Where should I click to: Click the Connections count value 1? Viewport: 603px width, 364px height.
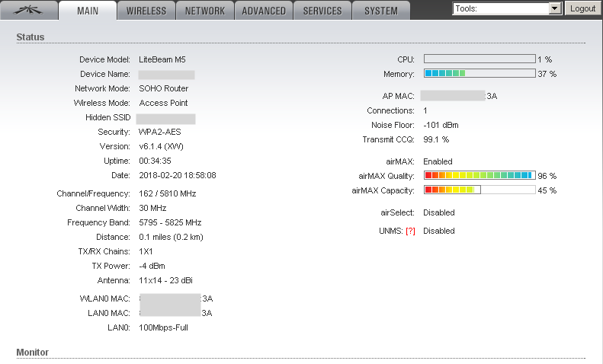click(x=425, y=110)
